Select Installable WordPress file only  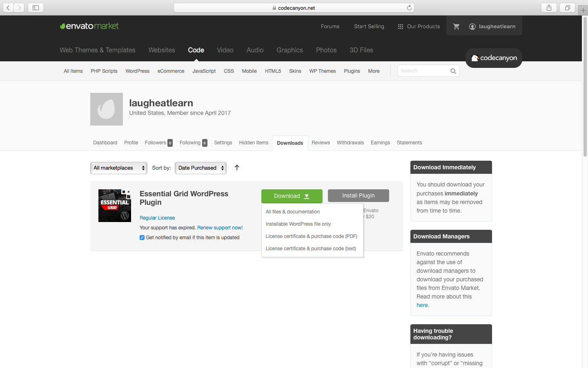click(x=298, y=224)
